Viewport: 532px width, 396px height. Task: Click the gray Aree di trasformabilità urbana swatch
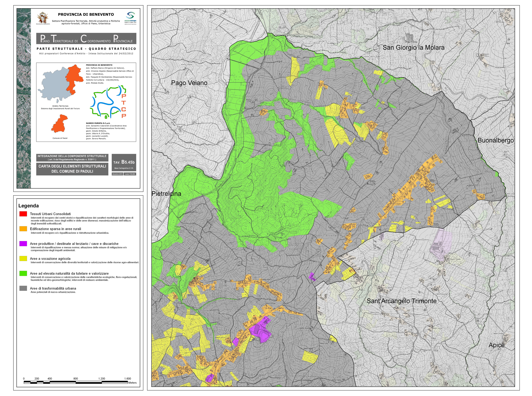click(23, 288)
